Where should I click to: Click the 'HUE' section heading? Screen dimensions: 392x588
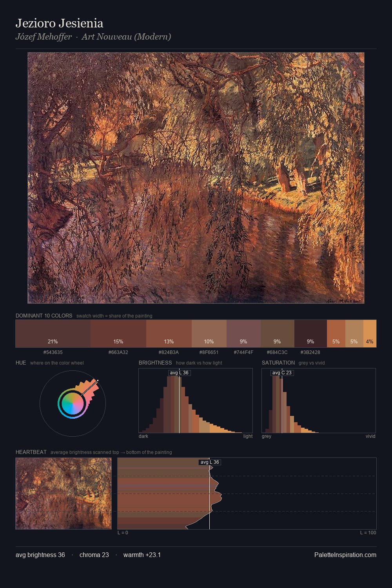pos(21,363)
